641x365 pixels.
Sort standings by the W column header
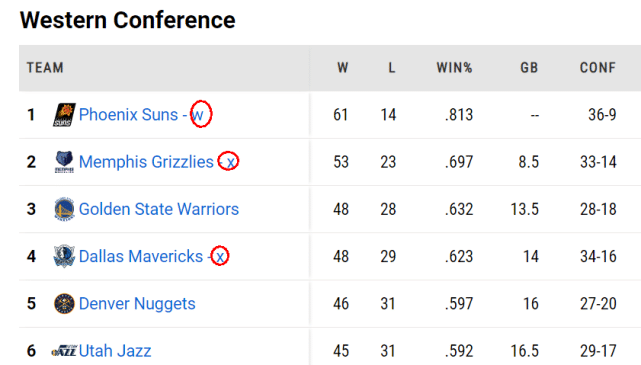coord(343,67)
